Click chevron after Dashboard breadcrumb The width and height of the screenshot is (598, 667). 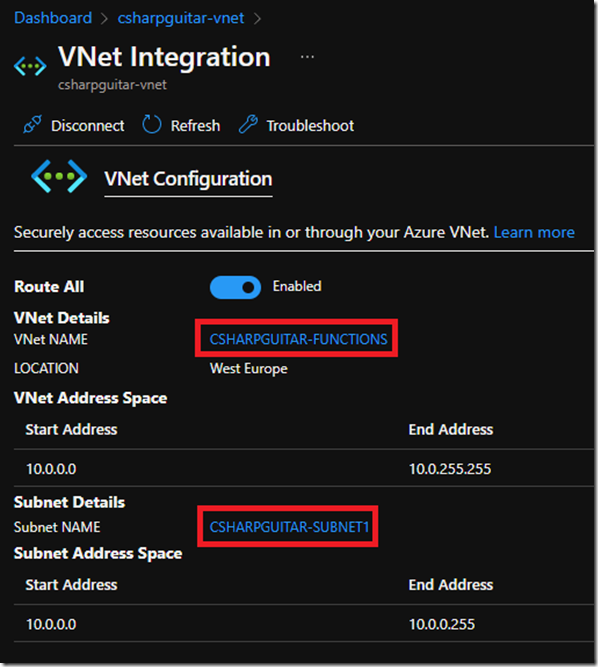coord(104,19)
